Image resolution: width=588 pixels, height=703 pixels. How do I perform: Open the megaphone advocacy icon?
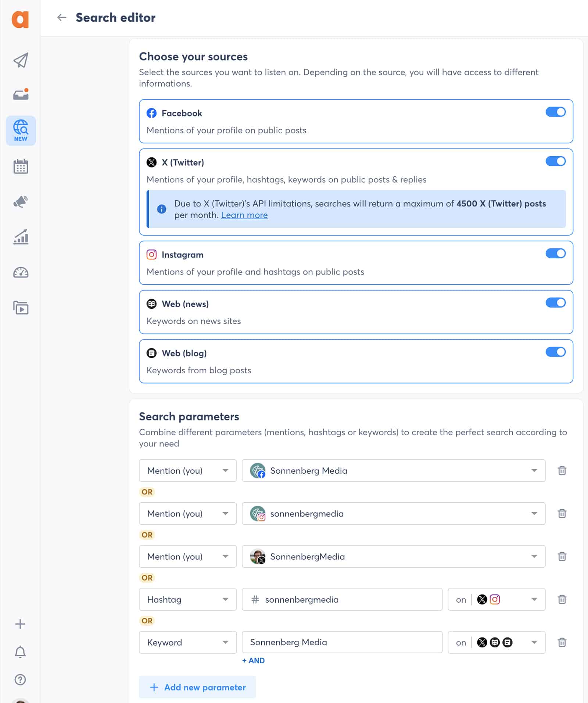point(21,201)
